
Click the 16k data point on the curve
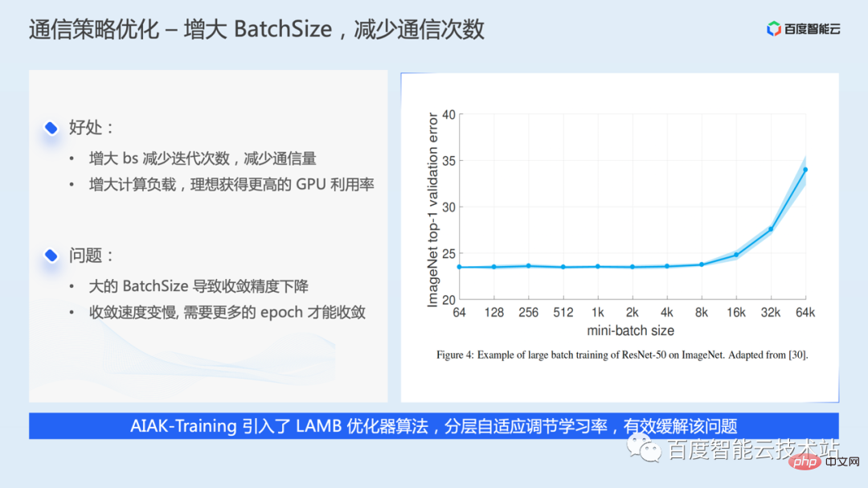[736, 255]
